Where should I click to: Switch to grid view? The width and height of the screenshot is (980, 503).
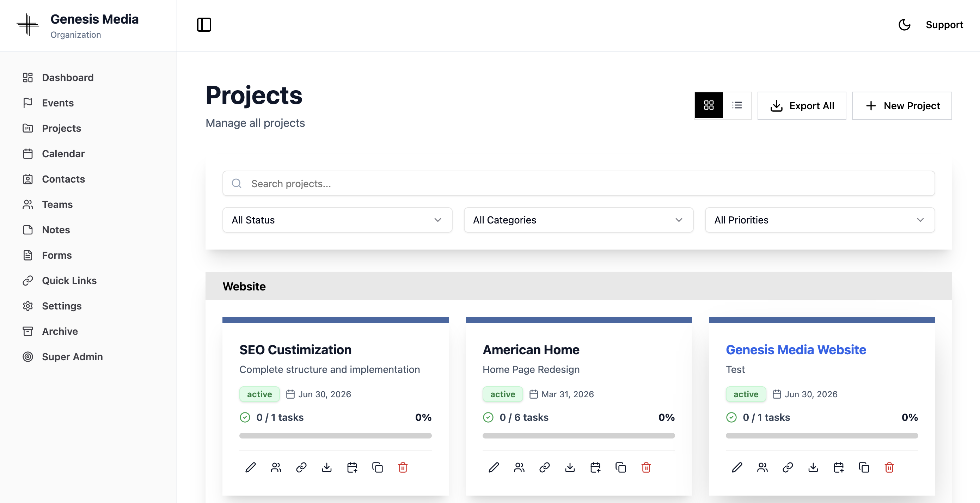(x=708, y=105)
